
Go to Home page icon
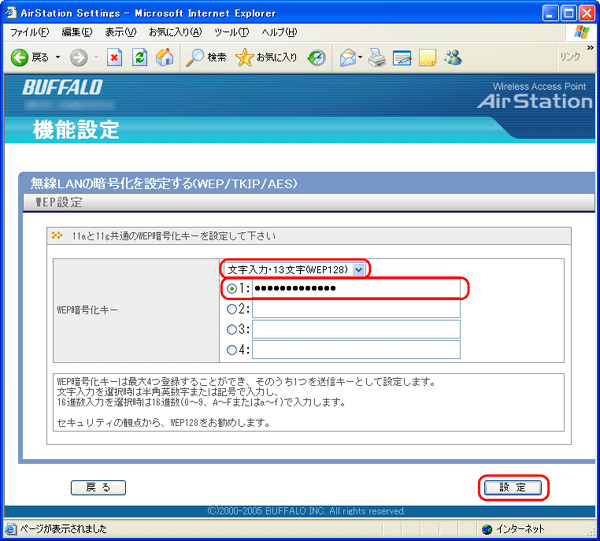click(165, 57)
